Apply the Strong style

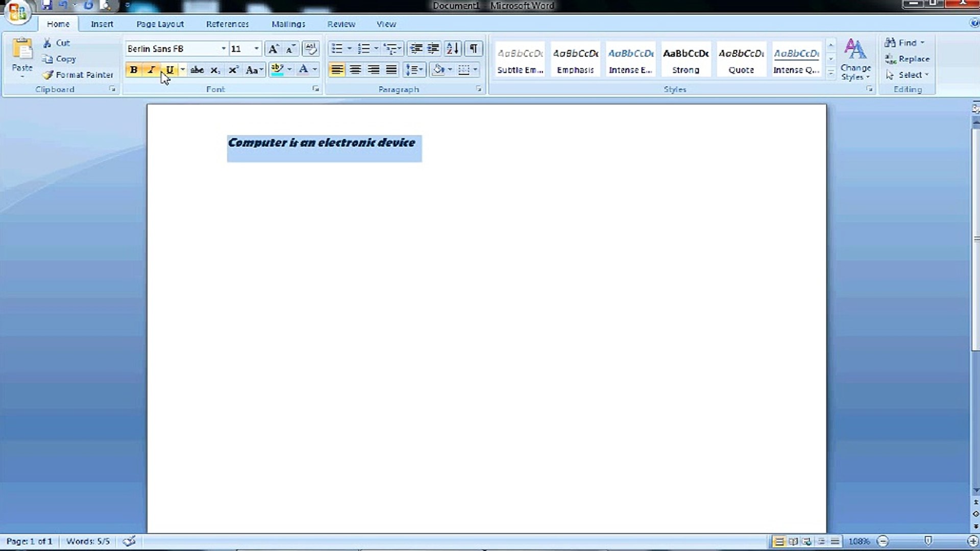(x=686, y=60)
